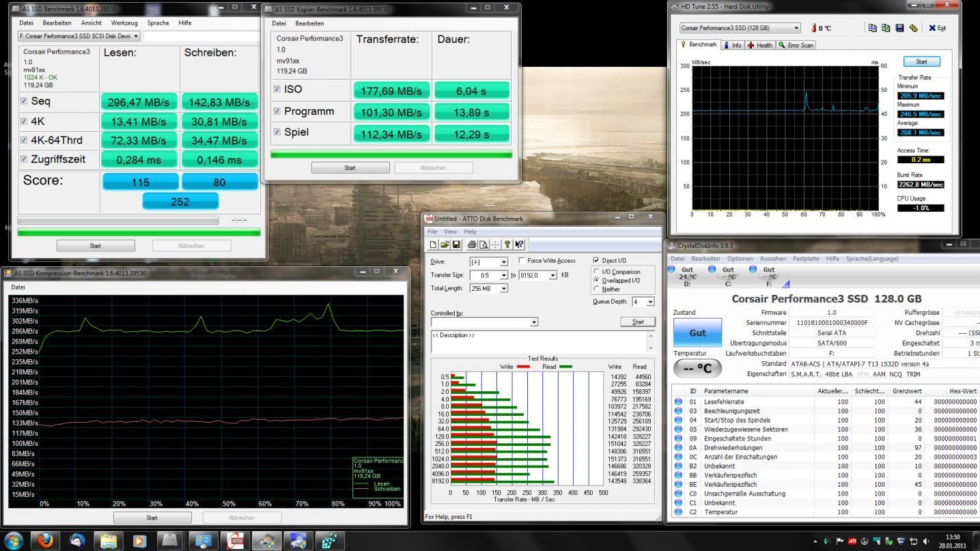Image resolution: width=980 pixels, height=551 pixels.
Task: Open Windows Start orb
Action: click(x=14, y=540)
